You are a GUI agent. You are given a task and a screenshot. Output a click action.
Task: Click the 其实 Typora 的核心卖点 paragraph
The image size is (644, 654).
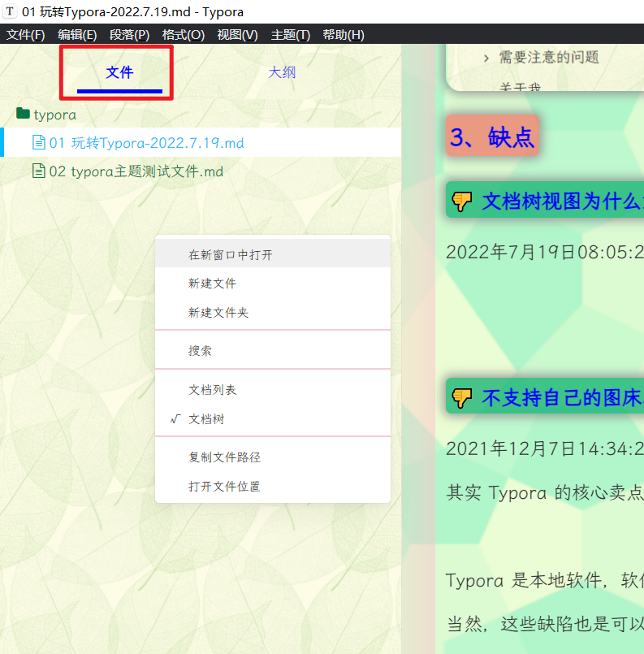(x=545, y=492)
